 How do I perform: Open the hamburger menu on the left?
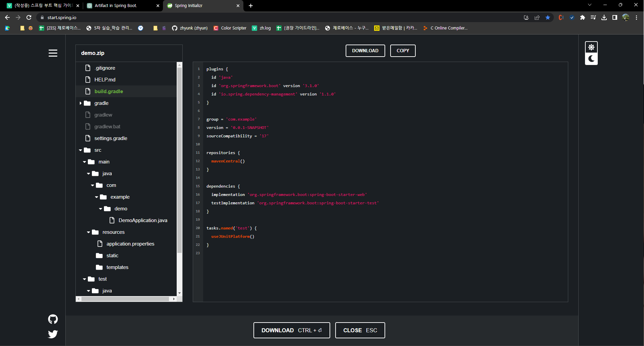(53, 53)
